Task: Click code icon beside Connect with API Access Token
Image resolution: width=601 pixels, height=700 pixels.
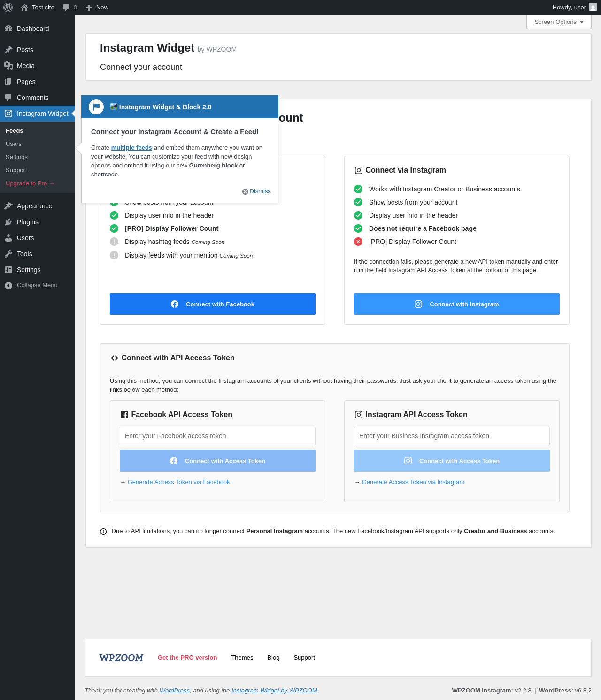Action: pyautogui.click(x=115, y=358)
